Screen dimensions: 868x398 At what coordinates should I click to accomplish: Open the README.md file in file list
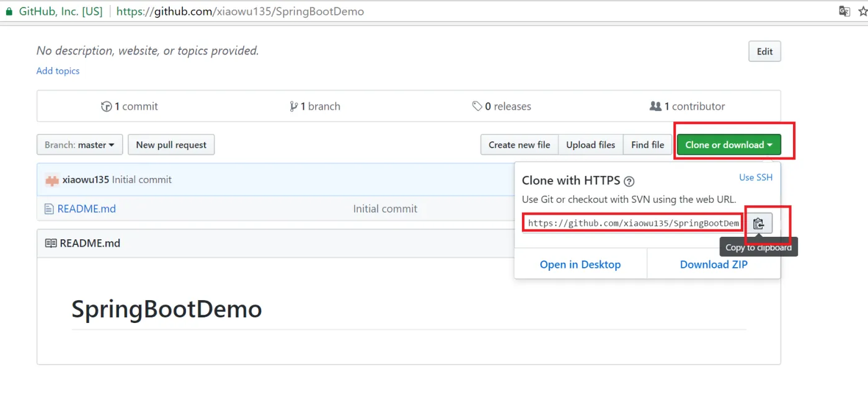click(86, 209)
